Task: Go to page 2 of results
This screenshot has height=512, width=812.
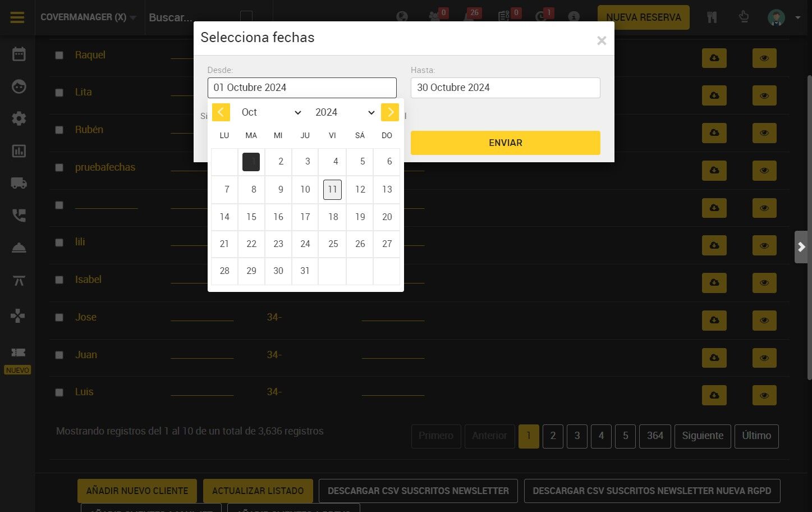Action: point(553,436)
